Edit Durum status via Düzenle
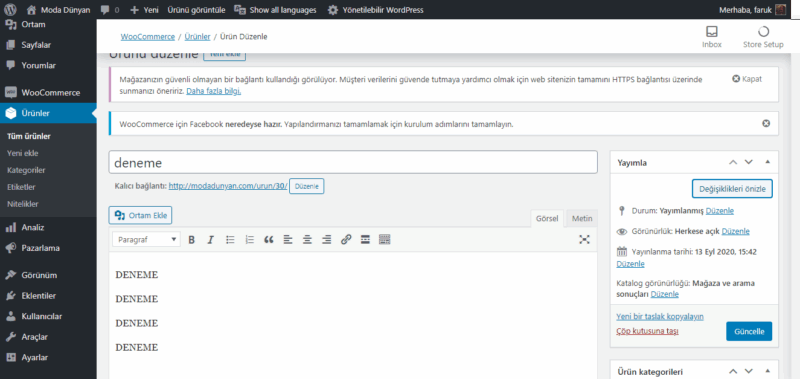Image resolution: width=800 pixels, height=379 pixels. click(x=720, y=210)
